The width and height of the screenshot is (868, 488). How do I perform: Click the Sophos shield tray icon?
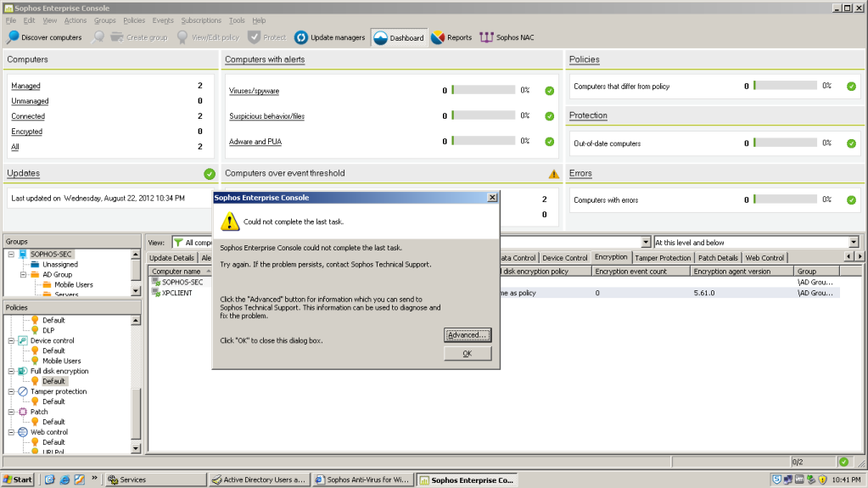pos(776,480)
